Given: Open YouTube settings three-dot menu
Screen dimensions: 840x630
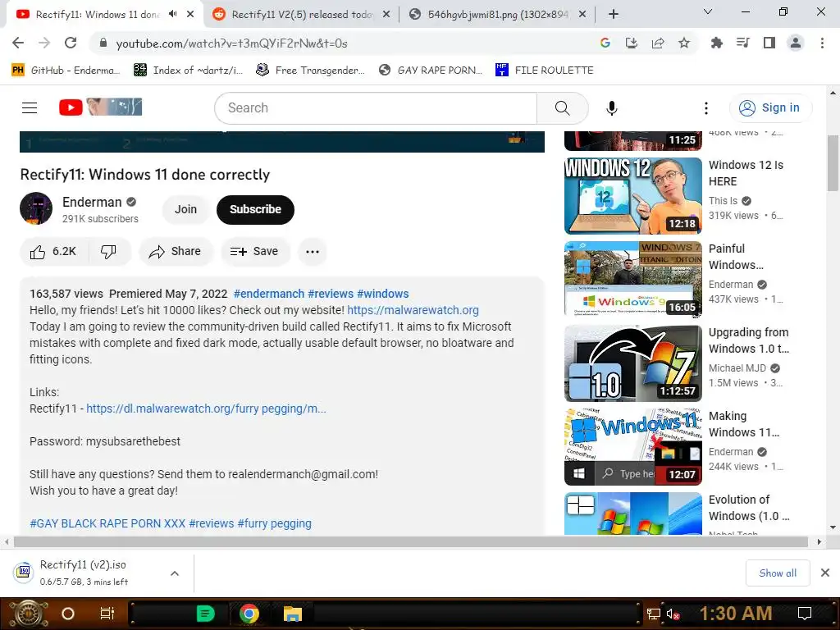Looking at the screenshot, I should point(706,107).
